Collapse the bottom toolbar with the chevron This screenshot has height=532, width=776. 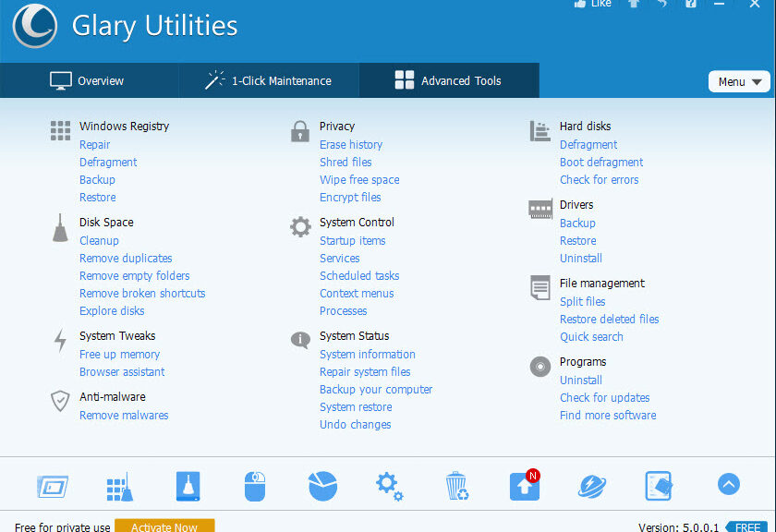coord(728,484)
